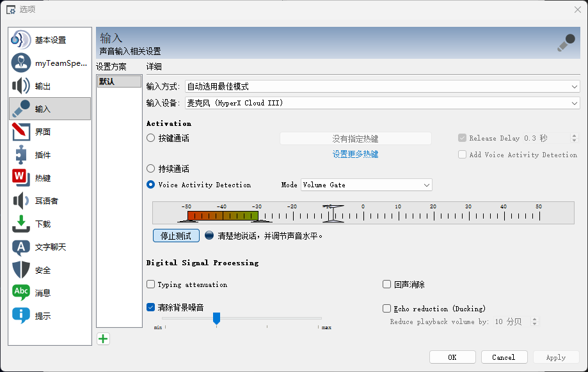Confirm settings with OK button
Image resolution: width=588 pixels, height=372 pixels.
[x=452, y=357]
